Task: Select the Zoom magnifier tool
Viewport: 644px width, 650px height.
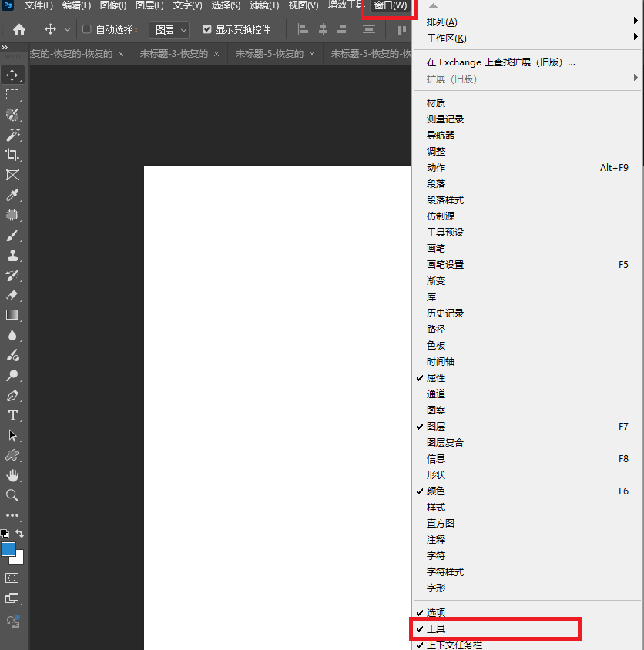Action: (12, 495)
